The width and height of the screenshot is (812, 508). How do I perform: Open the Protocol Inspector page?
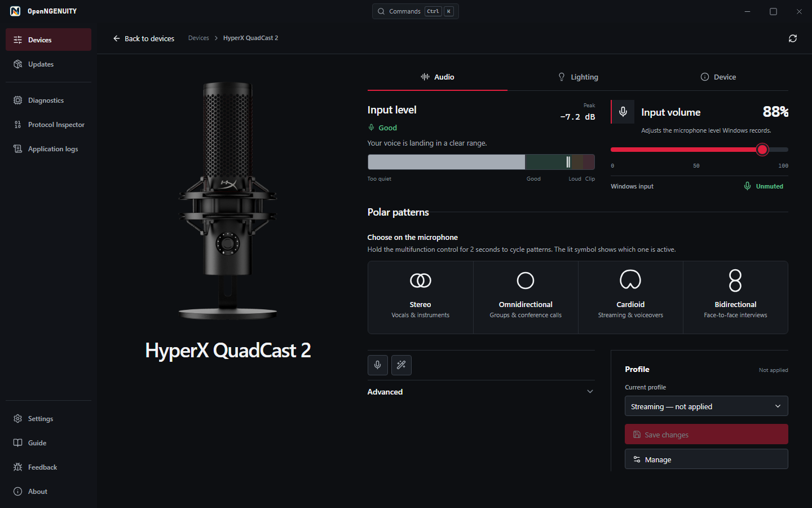click(48, 125)
